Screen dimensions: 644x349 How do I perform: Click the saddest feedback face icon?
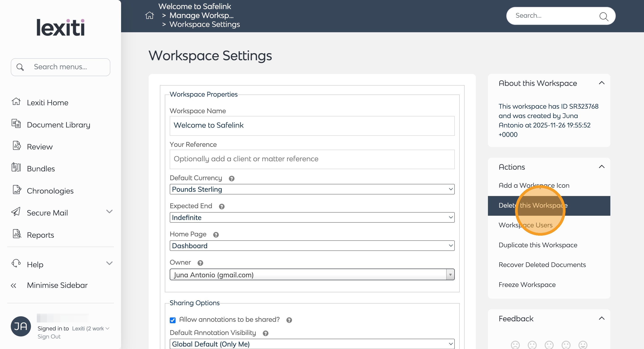coord(515,345)
